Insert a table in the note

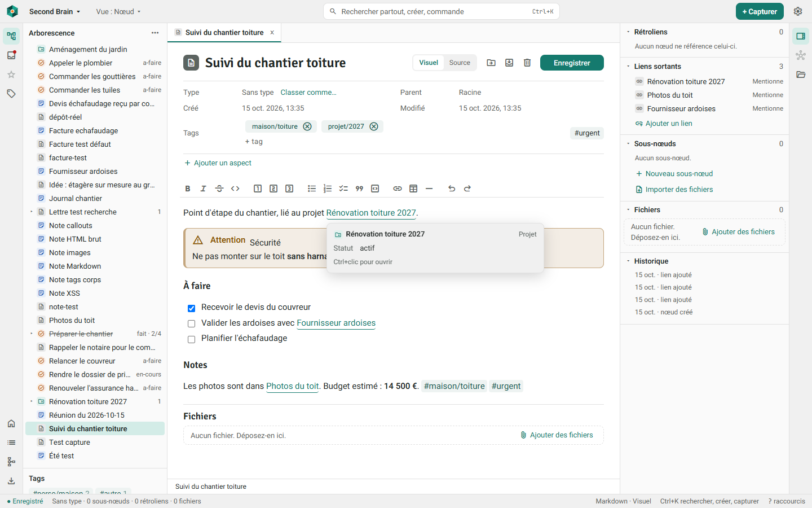[413, 189]
